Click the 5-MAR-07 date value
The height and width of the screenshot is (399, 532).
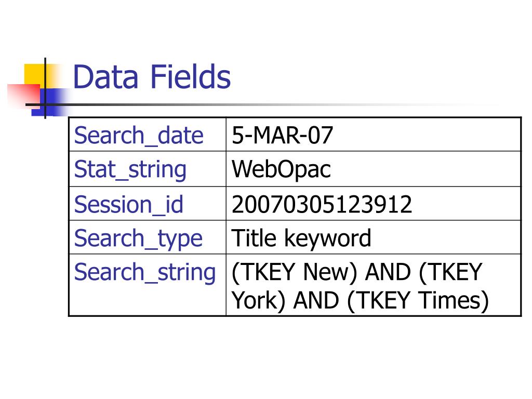[282, 135]
